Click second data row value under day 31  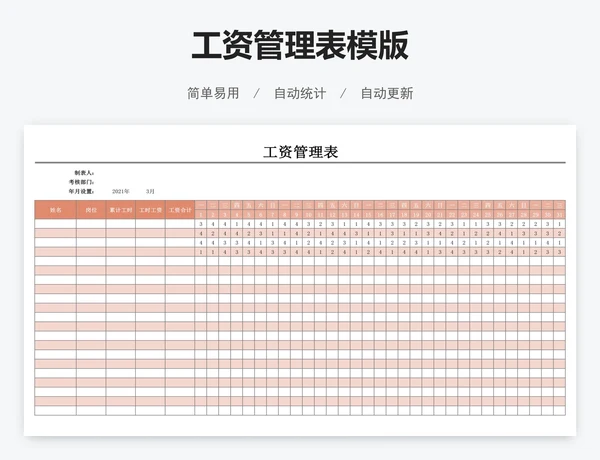pos(559,233)
